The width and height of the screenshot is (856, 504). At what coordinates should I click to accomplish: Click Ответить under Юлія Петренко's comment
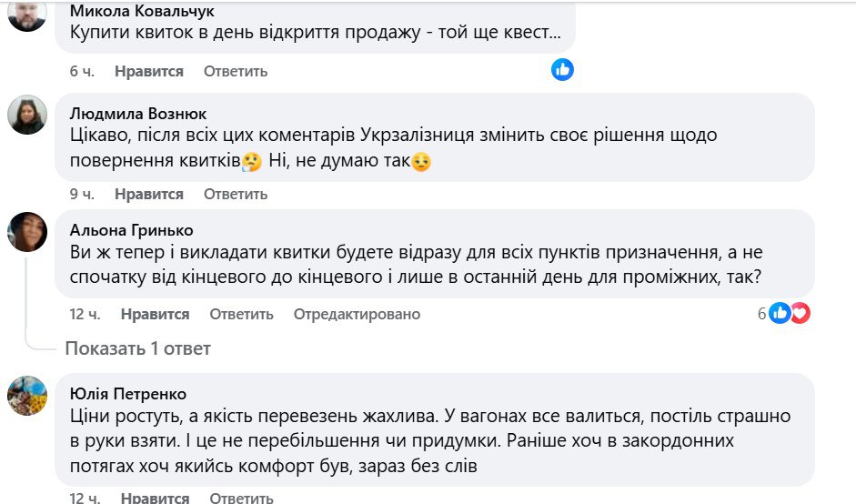click(x=241, y=498)
